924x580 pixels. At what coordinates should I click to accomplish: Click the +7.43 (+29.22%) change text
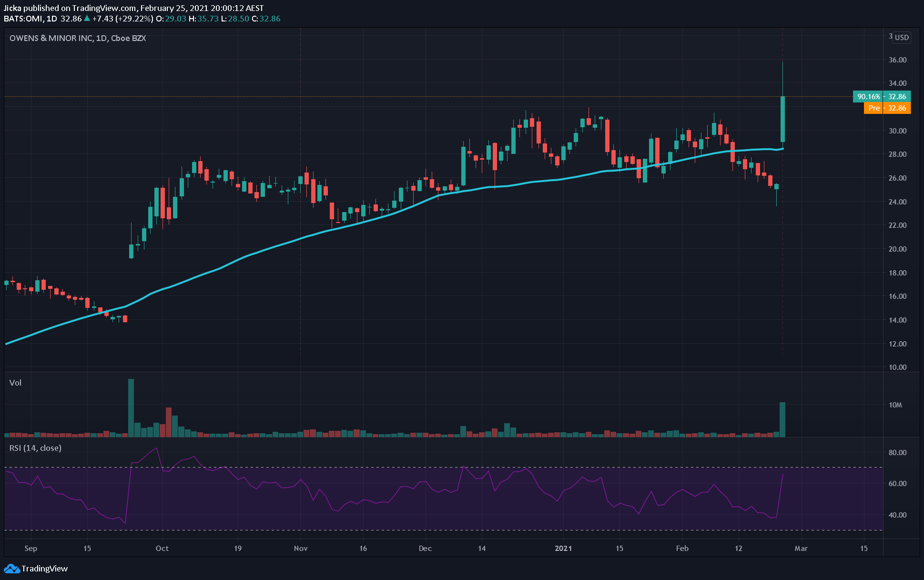coord(123,19)
